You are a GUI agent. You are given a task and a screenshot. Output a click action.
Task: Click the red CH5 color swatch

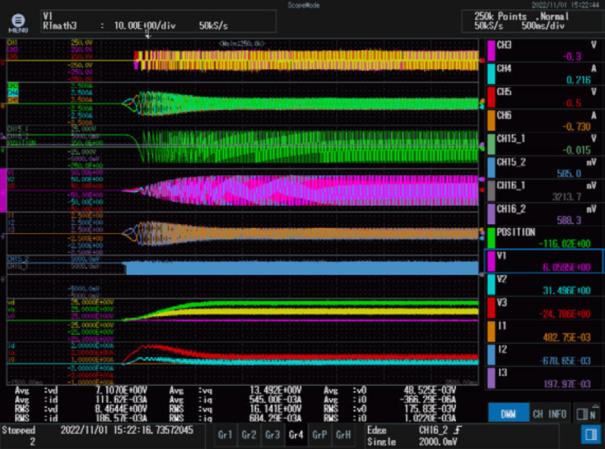(x=491, y=97)
